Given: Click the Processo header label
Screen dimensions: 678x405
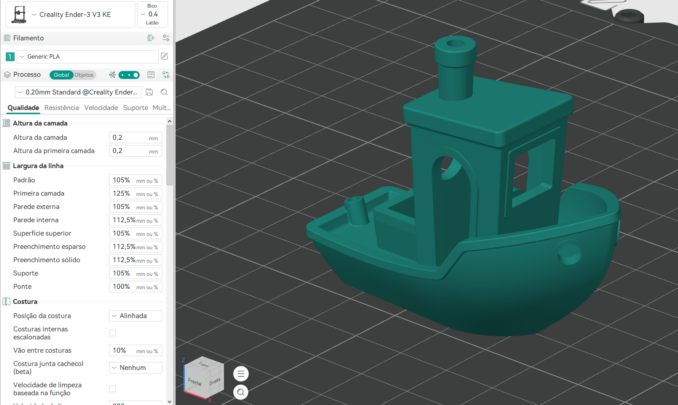Looking at the screenshot, I should click(27, 75).
